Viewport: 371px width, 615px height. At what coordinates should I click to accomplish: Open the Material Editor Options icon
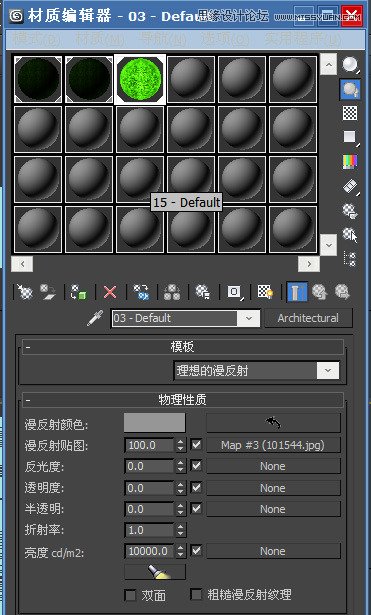(x=350, y=210)
